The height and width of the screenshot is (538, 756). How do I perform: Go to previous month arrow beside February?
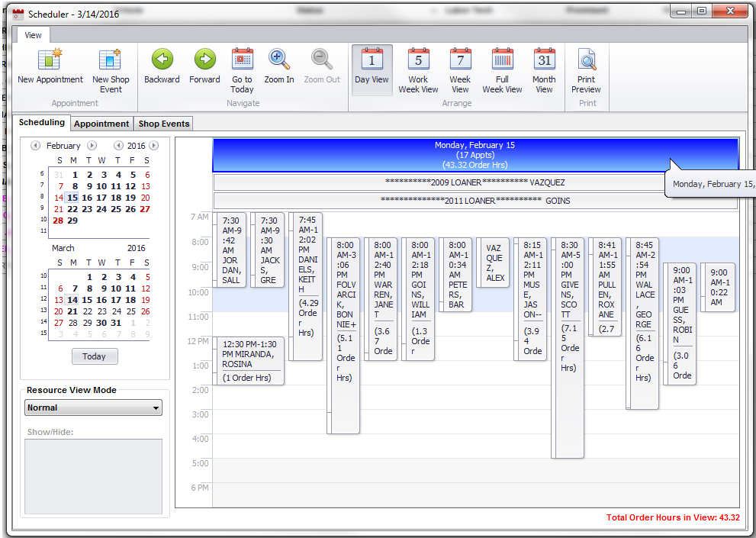[35, 145]
